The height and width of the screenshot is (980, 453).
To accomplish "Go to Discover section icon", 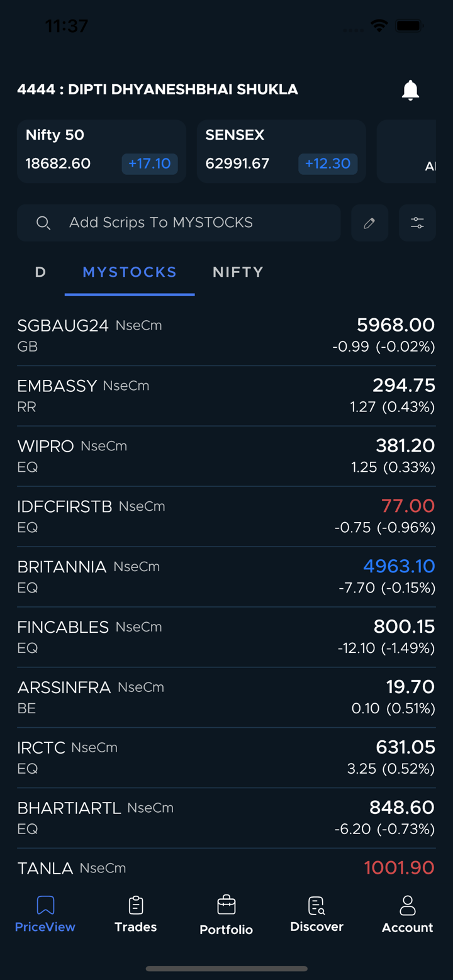I will click(x=316, y=906).
